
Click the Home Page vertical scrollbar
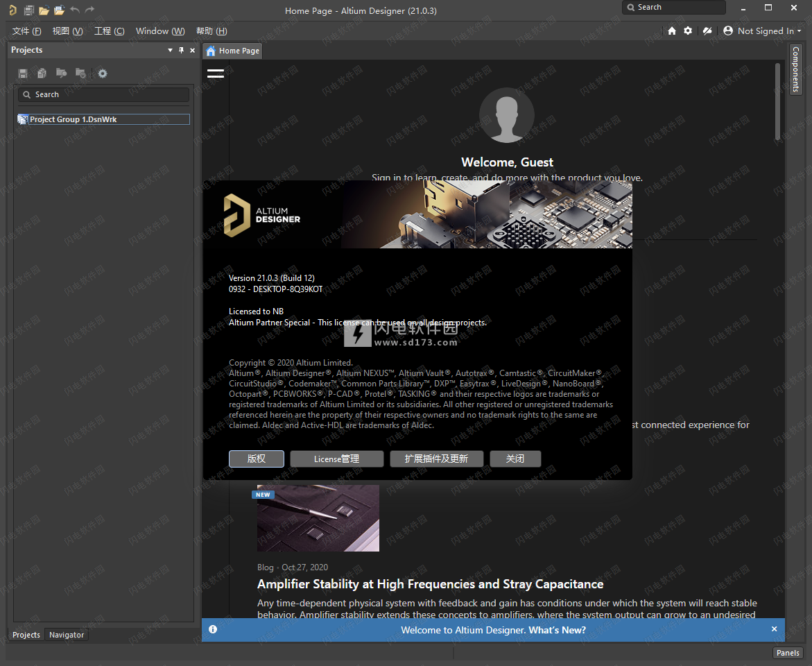tap(777, 101)
